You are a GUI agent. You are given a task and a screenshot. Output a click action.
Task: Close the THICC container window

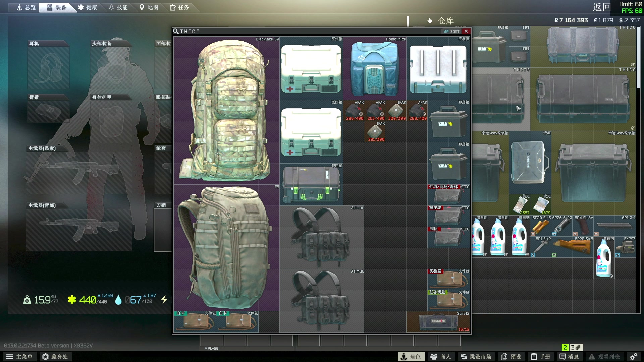pos(466,31)
